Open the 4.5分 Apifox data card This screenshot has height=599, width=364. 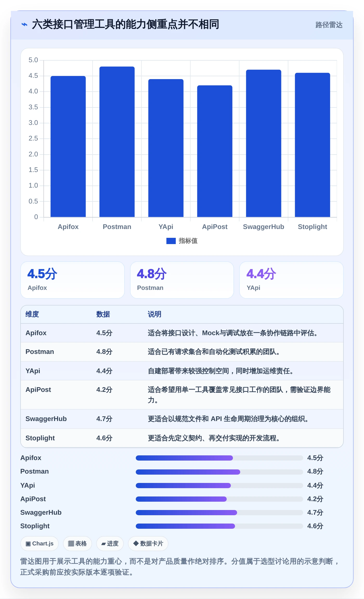(73, 280)
